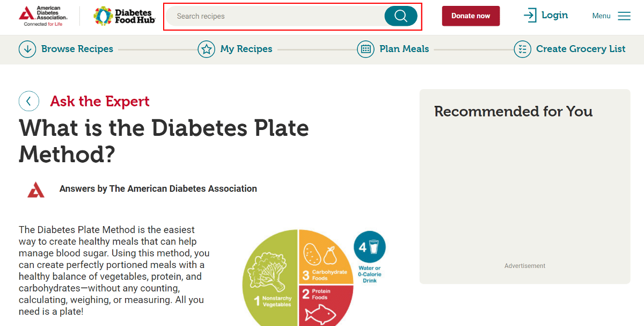Click the Plan Meals calendar icon
Screen dimensions: 644x326
coord(365,49)
